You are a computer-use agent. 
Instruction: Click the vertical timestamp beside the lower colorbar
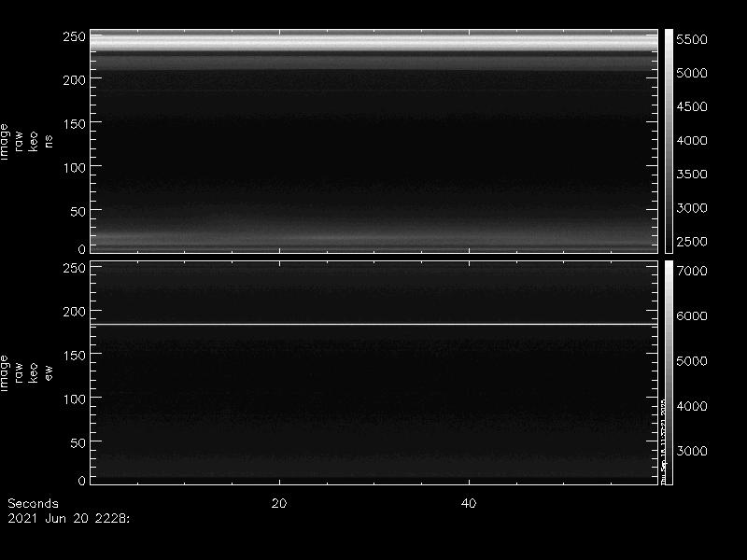[x=662, y=439]
